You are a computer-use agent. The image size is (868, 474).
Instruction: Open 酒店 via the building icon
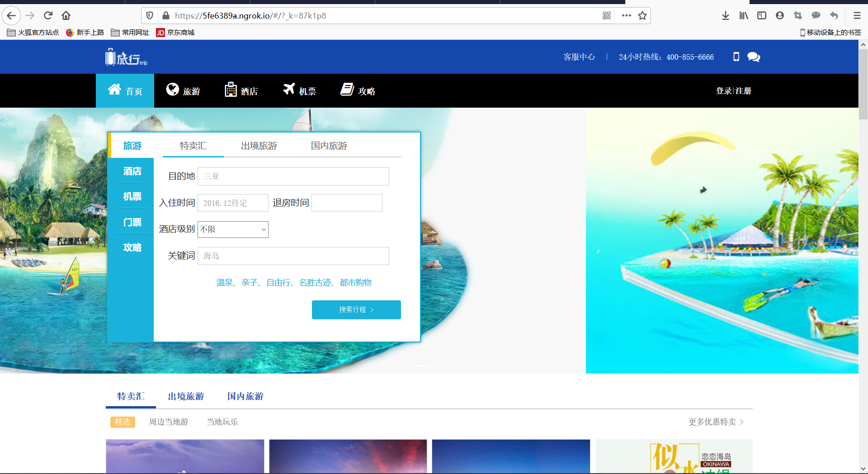click(x=231, y=89)
